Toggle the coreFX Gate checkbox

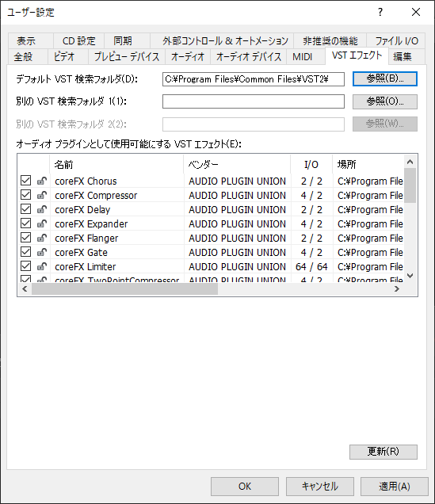pos(25,252)
